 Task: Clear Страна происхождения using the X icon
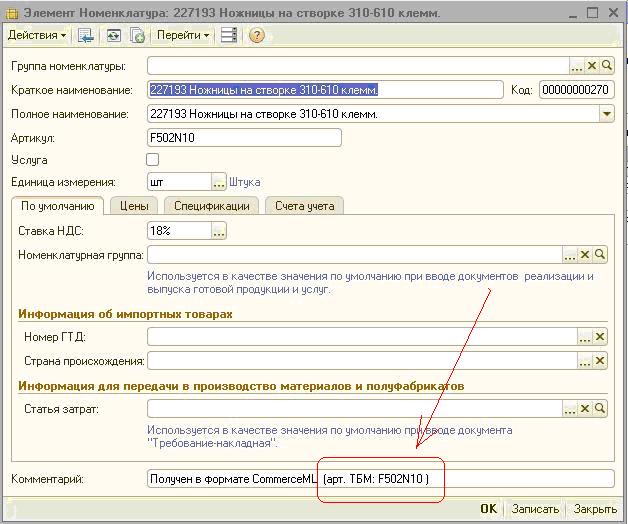(x=586, y=361)
